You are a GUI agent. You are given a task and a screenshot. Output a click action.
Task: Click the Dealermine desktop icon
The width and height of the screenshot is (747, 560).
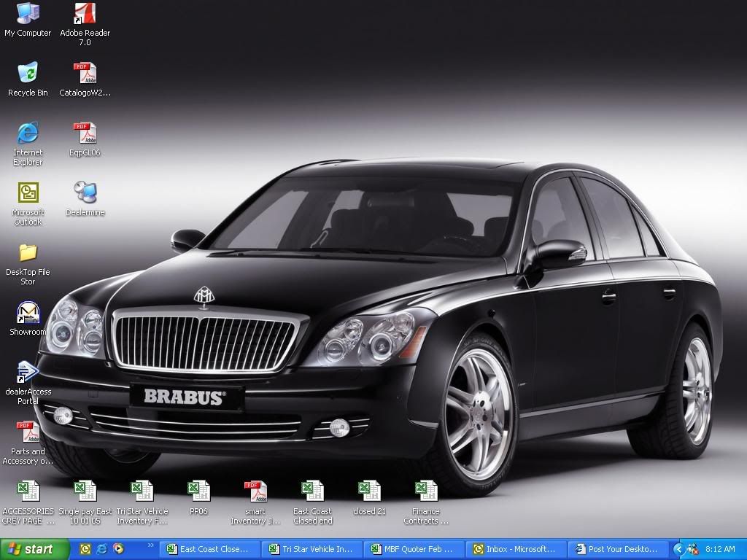85,193
